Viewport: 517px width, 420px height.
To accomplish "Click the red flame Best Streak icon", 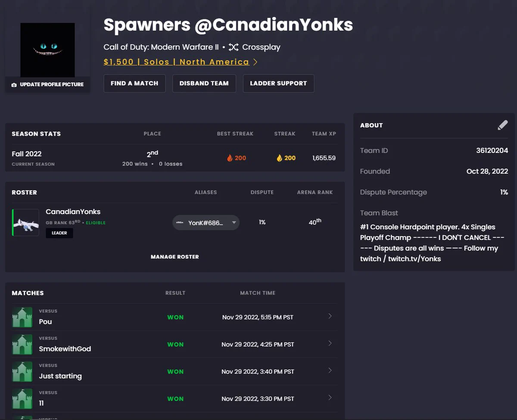I will (230, 158).
